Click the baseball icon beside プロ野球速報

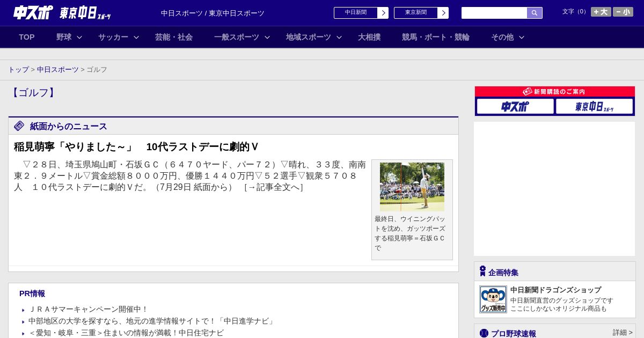(484, 333)
